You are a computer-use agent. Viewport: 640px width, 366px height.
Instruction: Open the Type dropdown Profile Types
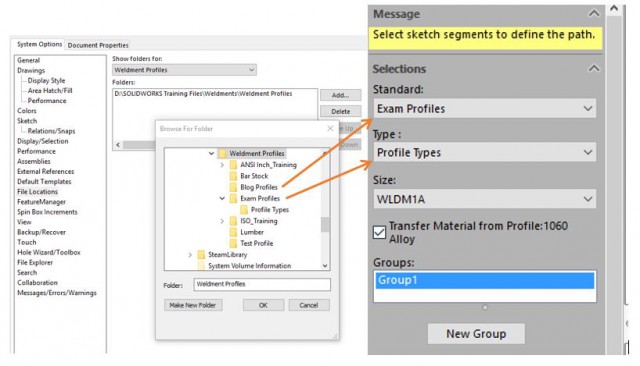484,153
